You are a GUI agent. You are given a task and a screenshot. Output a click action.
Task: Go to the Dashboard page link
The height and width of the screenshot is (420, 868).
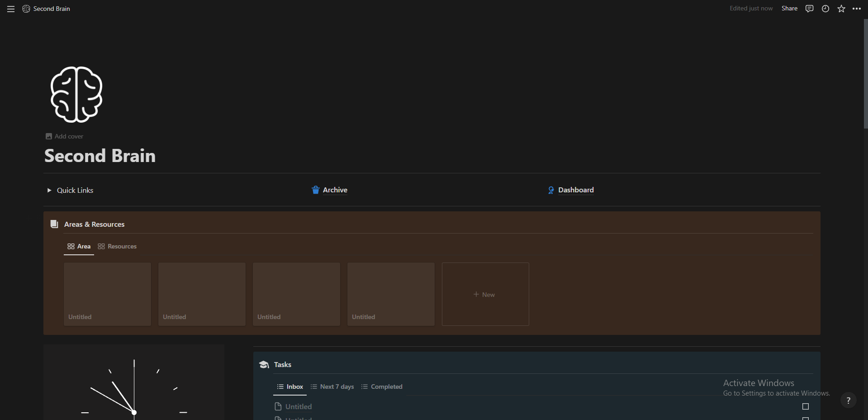pyautogui.click(x=575, y=190)
